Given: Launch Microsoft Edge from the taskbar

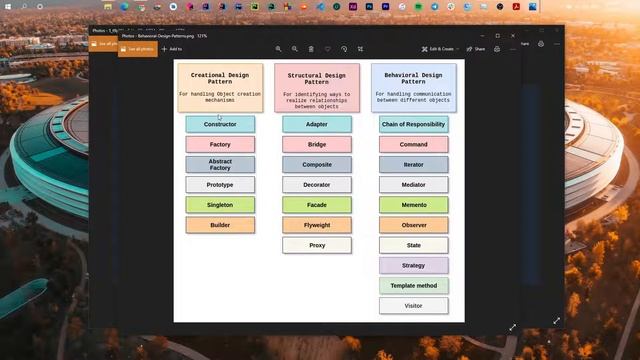Looking at the screenshot, I should [124, 7].
